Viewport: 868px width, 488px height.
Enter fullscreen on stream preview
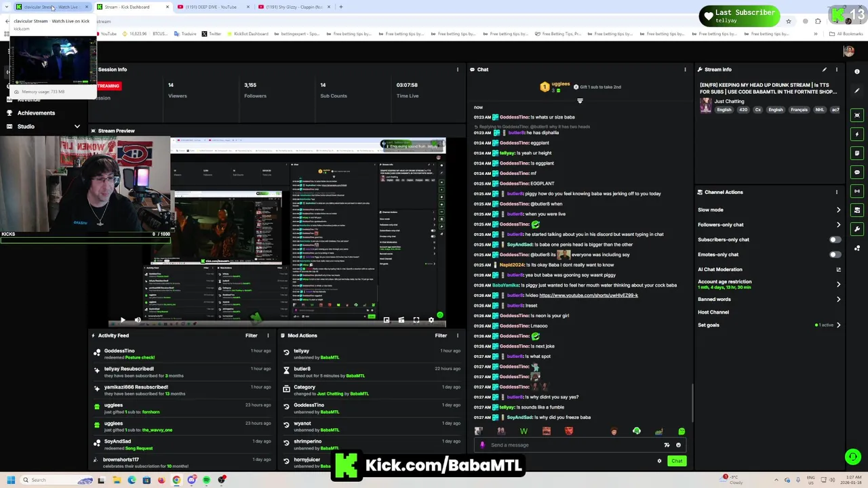[416, 320]
